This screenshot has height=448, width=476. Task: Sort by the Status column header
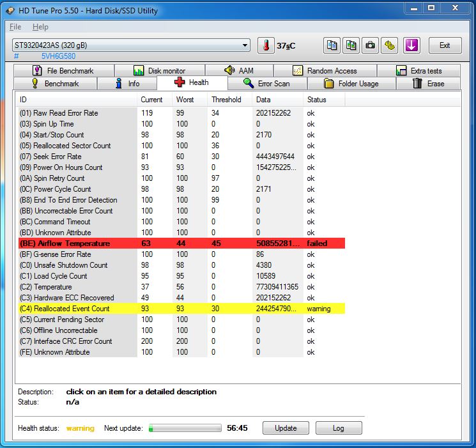point(324,100)
